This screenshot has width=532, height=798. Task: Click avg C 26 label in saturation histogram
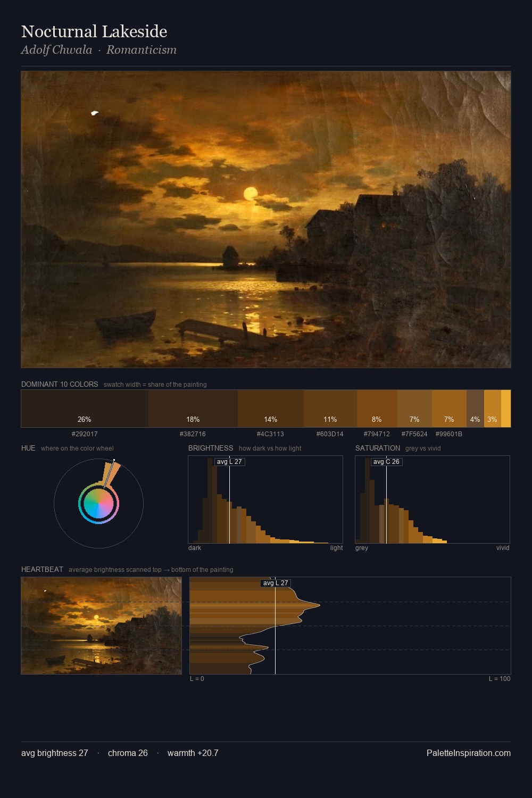click(386, 462)
